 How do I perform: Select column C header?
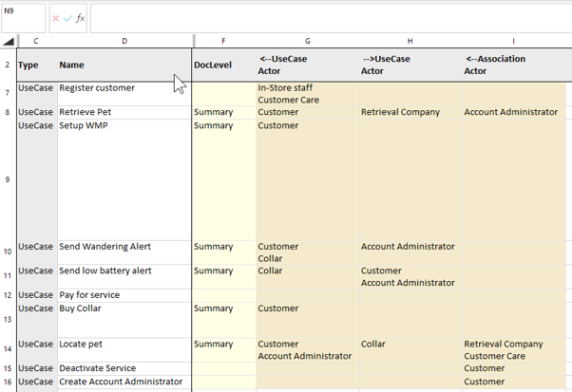36,41
